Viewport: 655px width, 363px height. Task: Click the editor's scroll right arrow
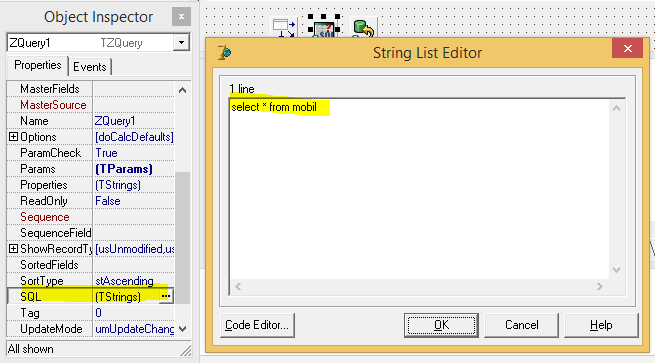(x=600, y=287)
